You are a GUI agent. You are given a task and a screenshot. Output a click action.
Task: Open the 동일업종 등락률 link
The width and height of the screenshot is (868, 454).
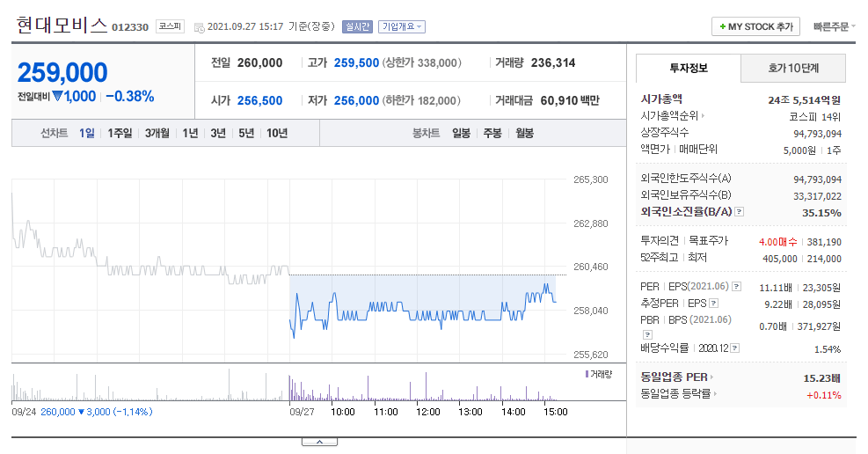[679, 393]
